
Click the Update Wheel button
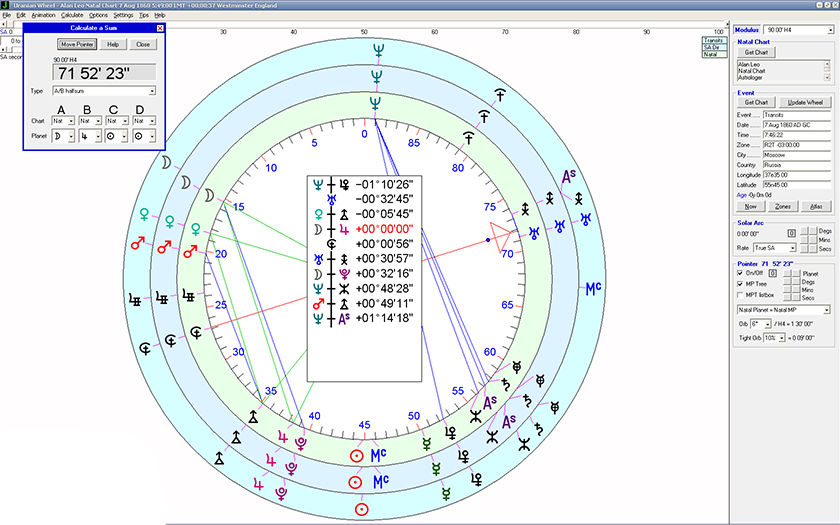coord(804,102)
